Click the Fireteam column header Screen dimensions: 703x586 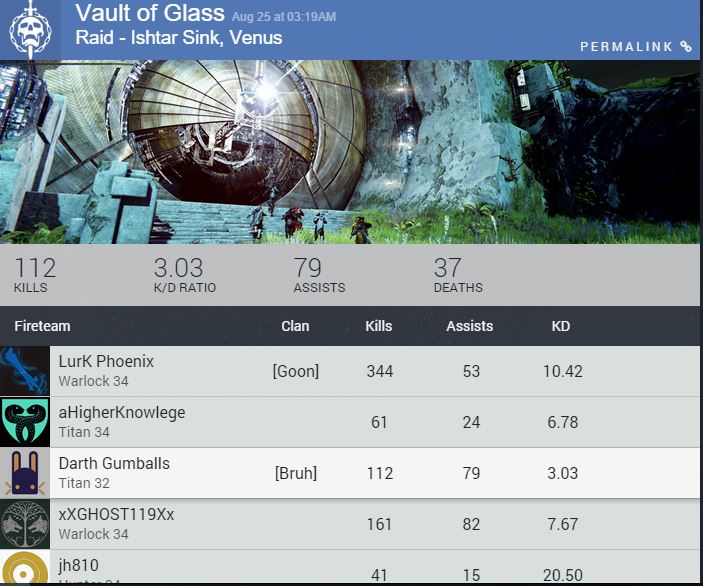(x=42, y=326)
